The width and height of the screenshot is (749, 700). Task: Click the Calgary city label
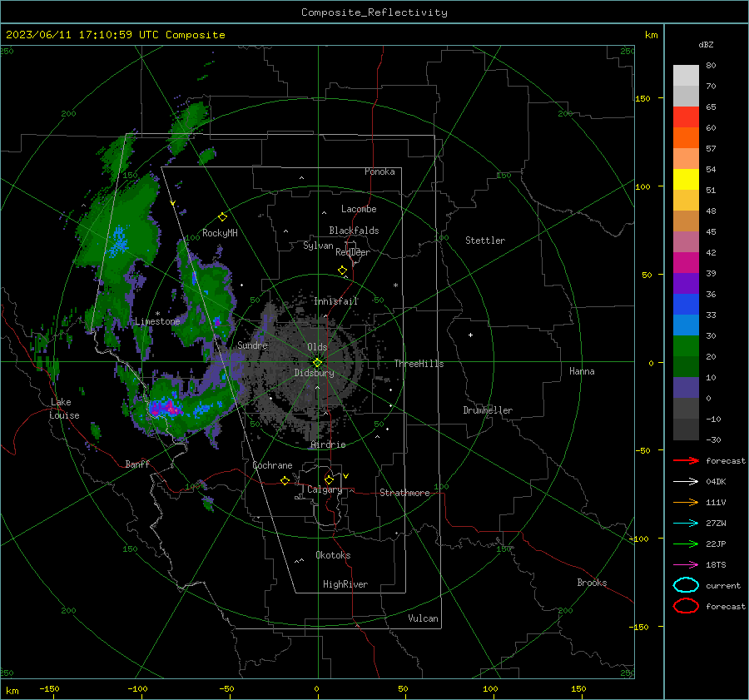coord(325,489)
